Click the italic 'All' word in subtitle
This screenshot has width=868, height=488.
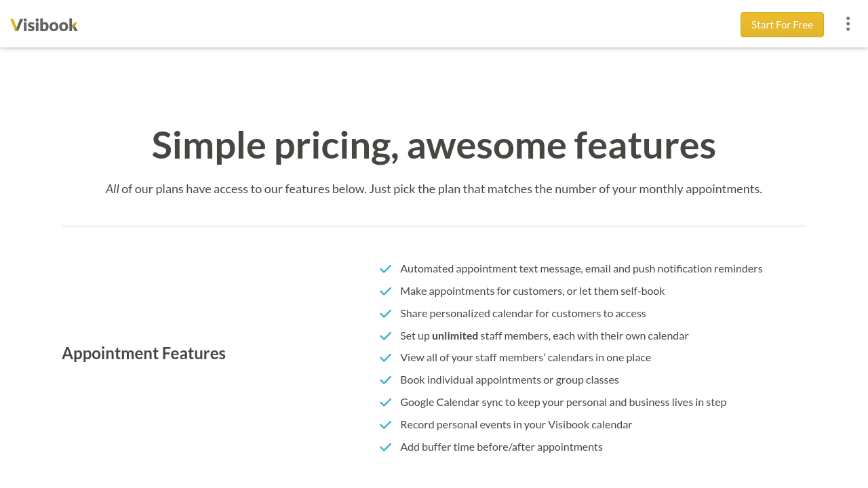(x=113, y=189)
